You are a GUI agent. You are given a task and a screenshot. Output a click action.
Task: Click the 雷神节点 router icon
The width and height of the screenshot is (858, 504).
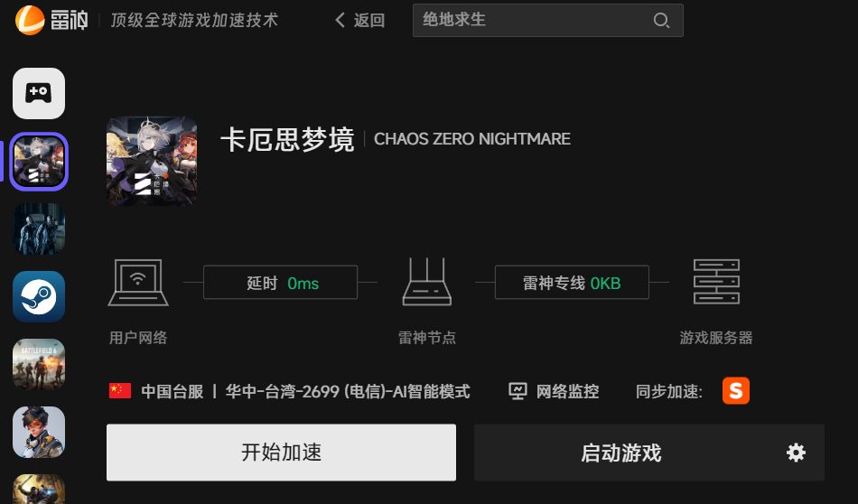(427, 282)
